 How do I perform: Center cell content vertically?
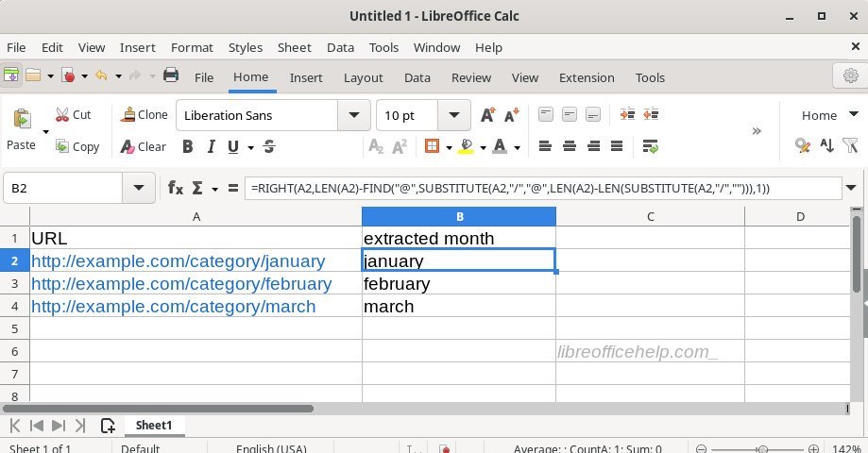pyautogui.click(x=570, y=114)
